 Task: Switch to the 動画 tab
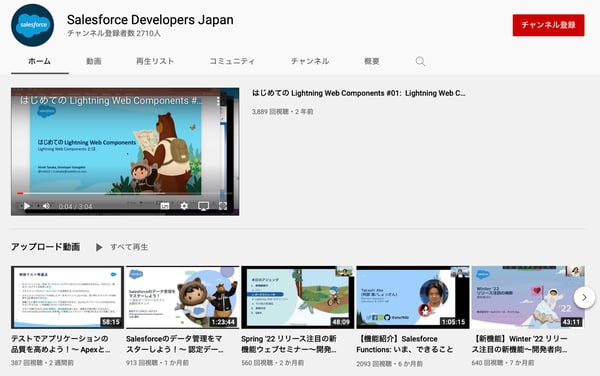(x=94, y=61)
